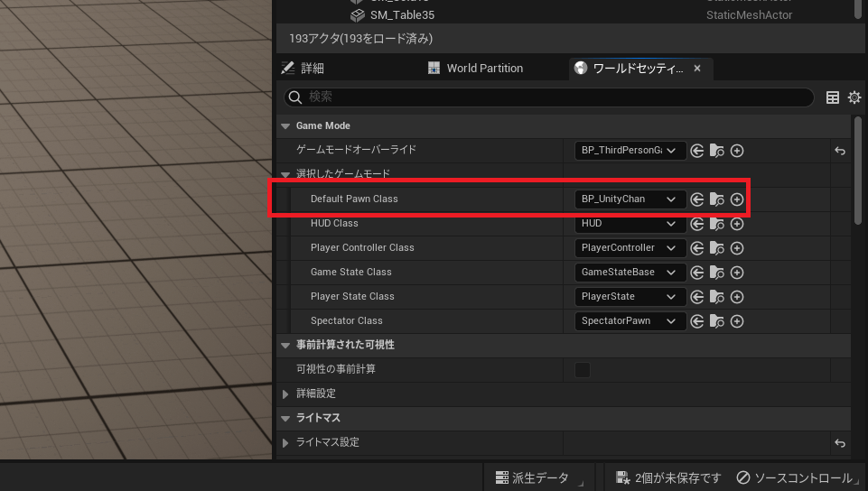Select SM_Table35 in the outliner

(x=402, y=15)
